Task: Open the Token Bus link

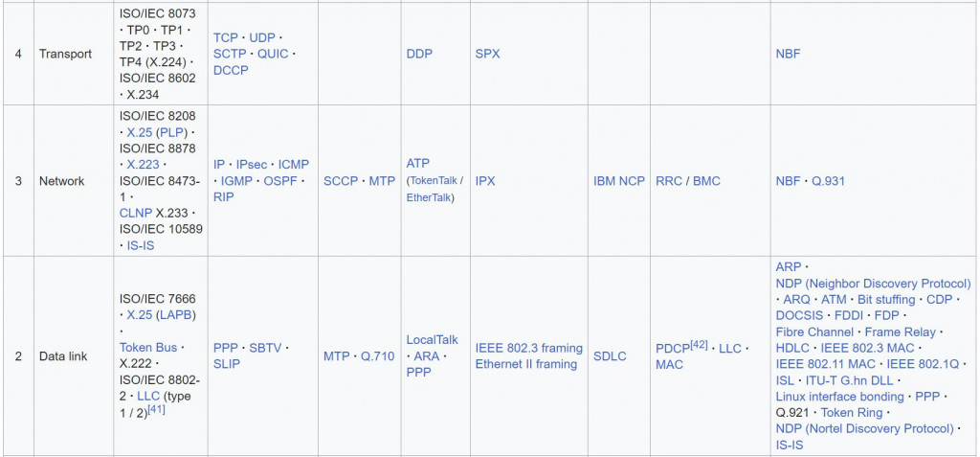Action: point(148,347)
